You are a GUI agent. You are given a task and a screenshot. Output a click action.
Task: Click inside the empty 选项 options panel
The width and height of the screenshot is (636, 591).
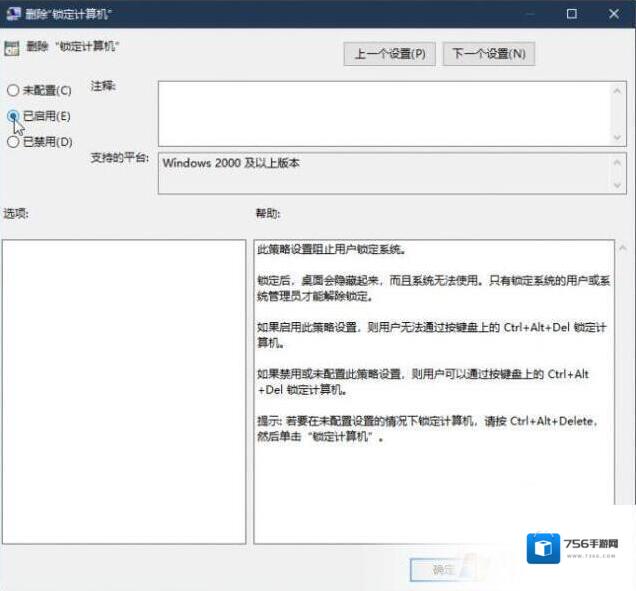click(123, 391)
